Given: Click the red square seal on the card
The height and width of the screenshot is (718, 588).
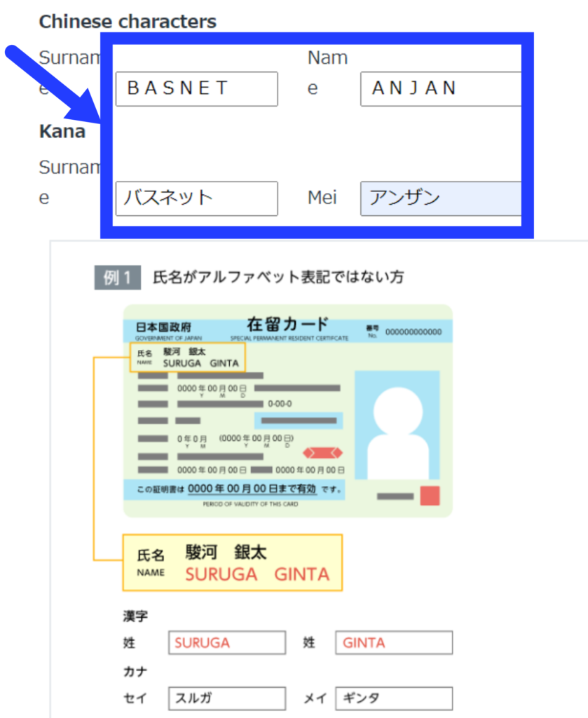Looking at the screenshot, I should 430,496.
